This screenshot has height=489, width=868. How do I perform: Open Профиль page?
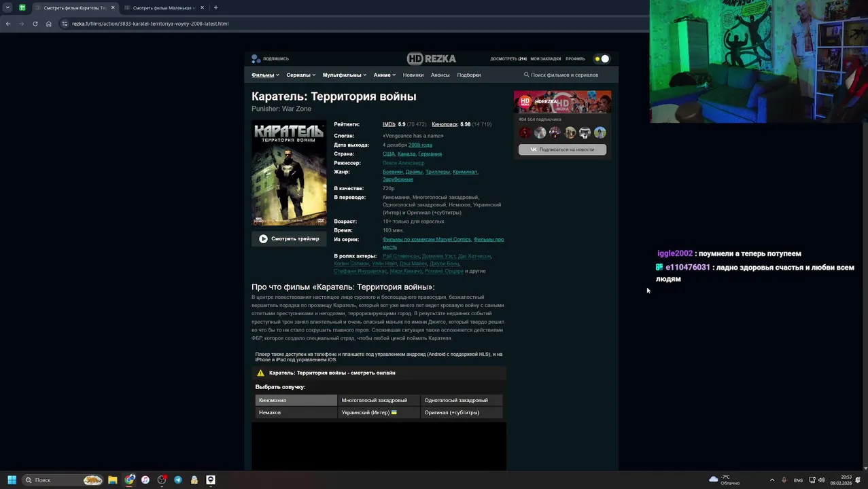pyautogui.click(x=575, y=58)
